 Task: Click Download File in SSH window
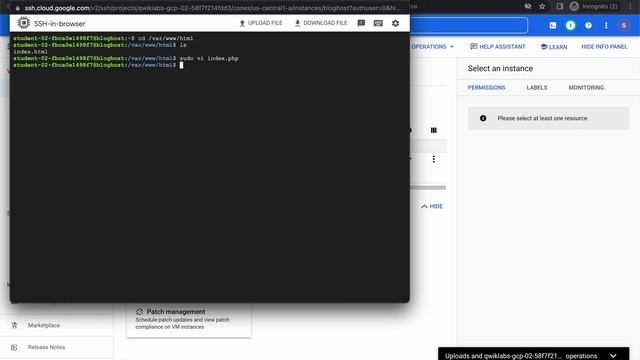coord(321,23)
